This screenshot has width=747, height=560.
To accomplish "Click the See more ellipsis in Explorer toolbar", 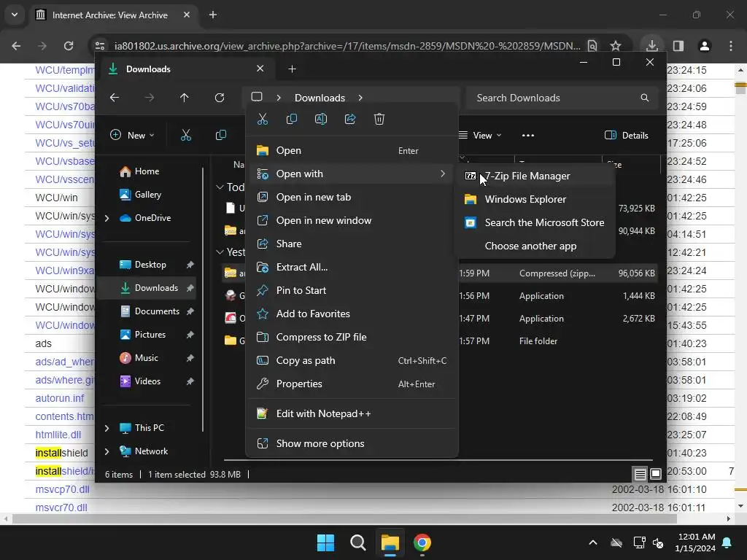I will (x=528, y=135).
